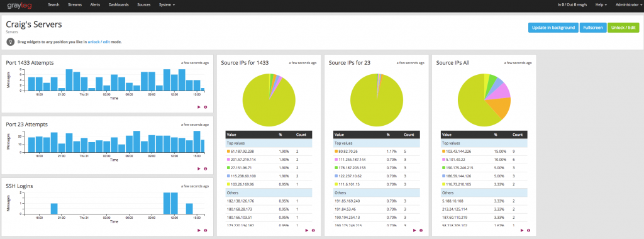The image size is (644, 239).
Task: Replay search for Port 1433 Attempts widget
Action: [x=199, y=107]
